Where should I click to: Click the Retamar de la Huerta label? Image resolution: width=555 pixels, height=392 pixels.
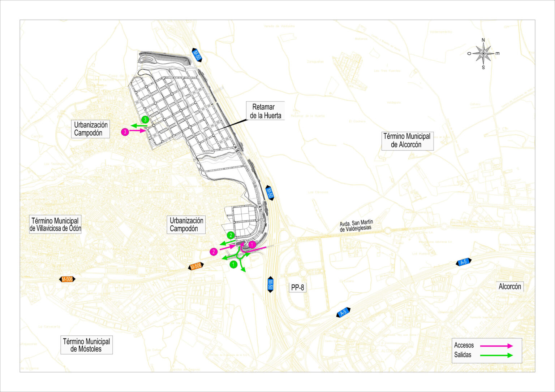coord(265,111)
